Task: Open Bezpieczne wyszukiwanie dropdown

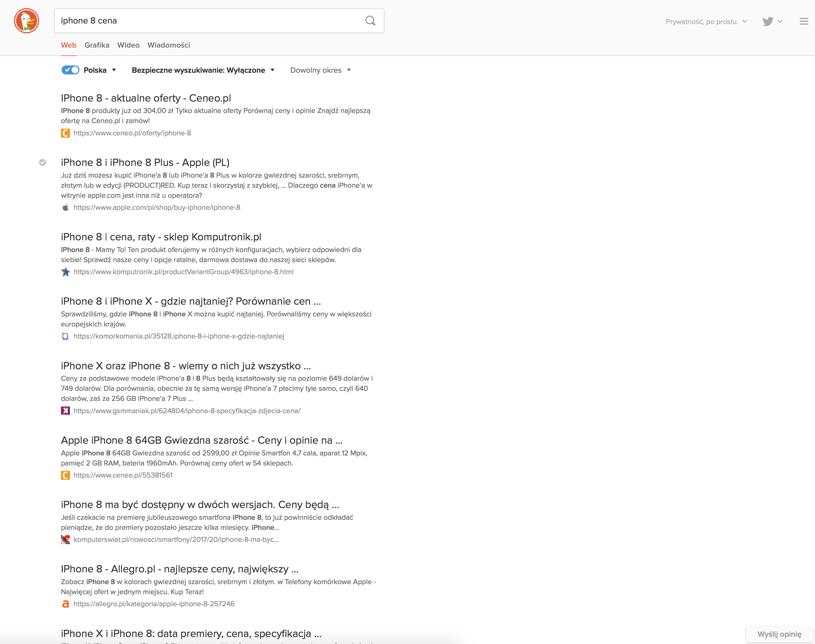Action: 203,70
